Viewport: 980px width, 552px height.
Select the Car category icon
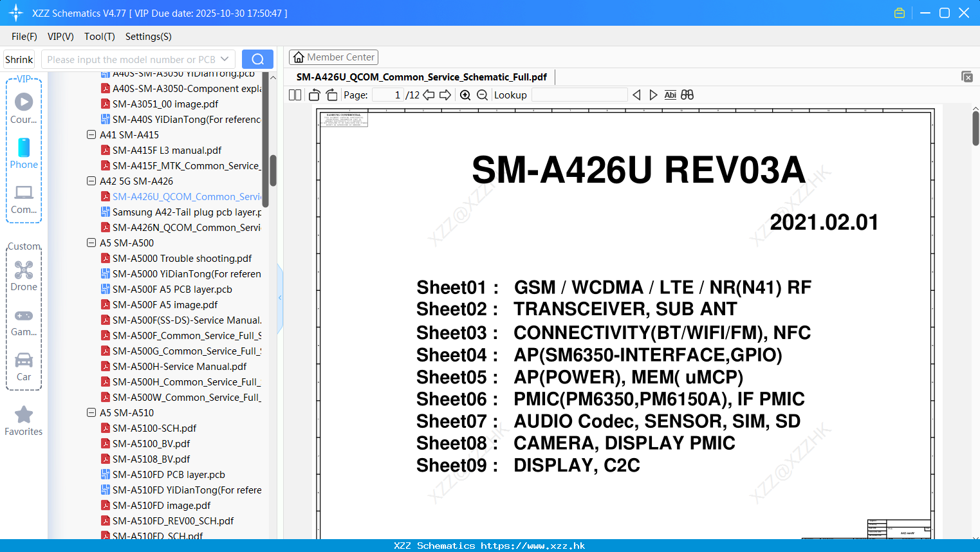click(24, 360)
